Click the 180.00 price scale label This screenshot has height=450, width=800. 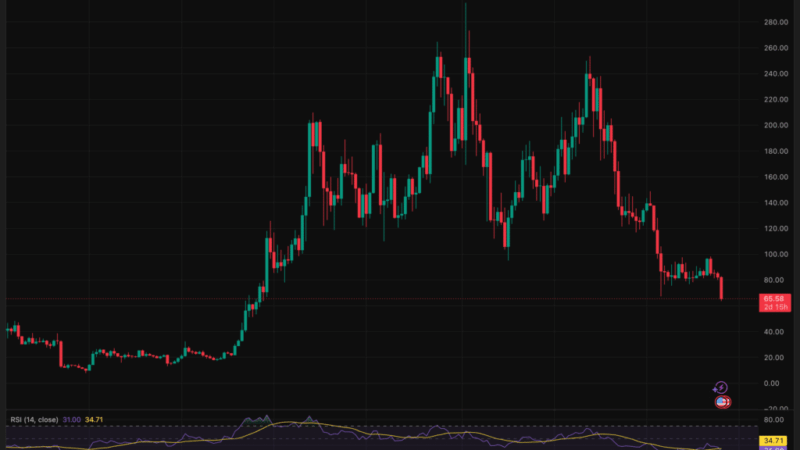click(x=776, y=151)
